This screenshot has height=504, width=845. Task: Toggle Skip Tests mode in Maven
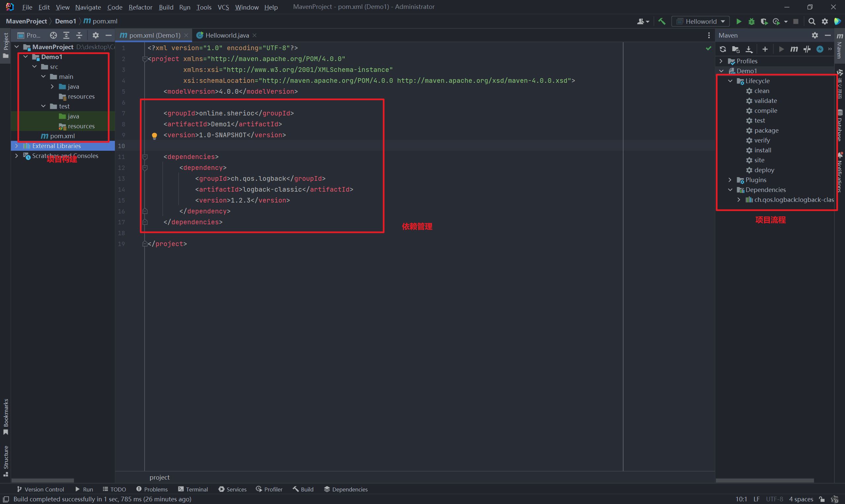tap(820, 49)
